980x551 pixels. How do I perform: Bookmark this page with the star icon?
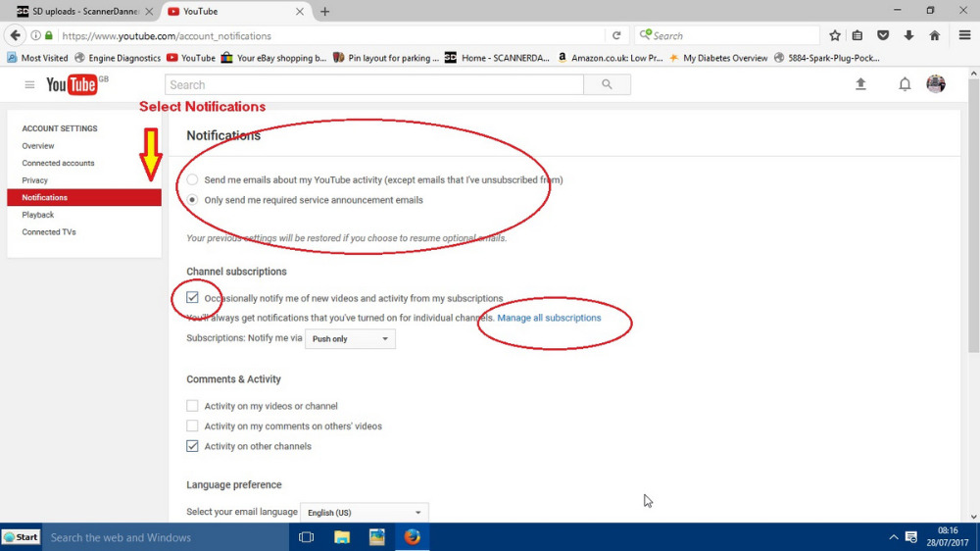pos(835,35)
